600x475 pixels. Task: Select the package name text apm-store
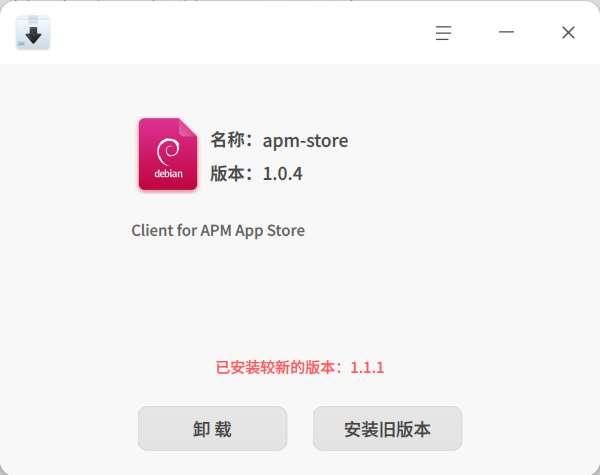(305, 140)
